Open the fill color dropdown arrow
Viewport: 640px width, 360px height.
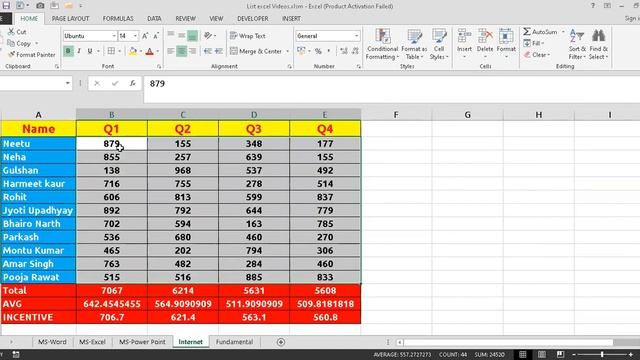[141, 51]
